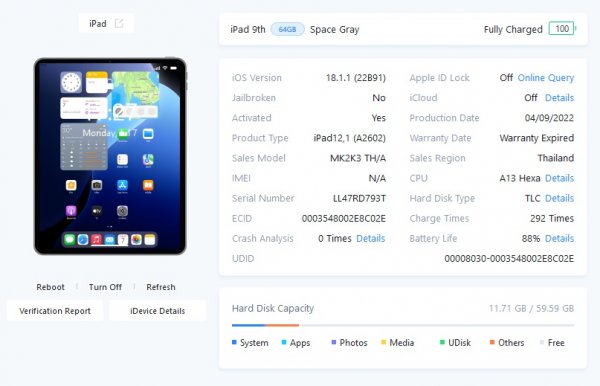
Task: Click the Hard Disk Capacity usage bar
Action: pyautogui.click(x=403, y=325)
